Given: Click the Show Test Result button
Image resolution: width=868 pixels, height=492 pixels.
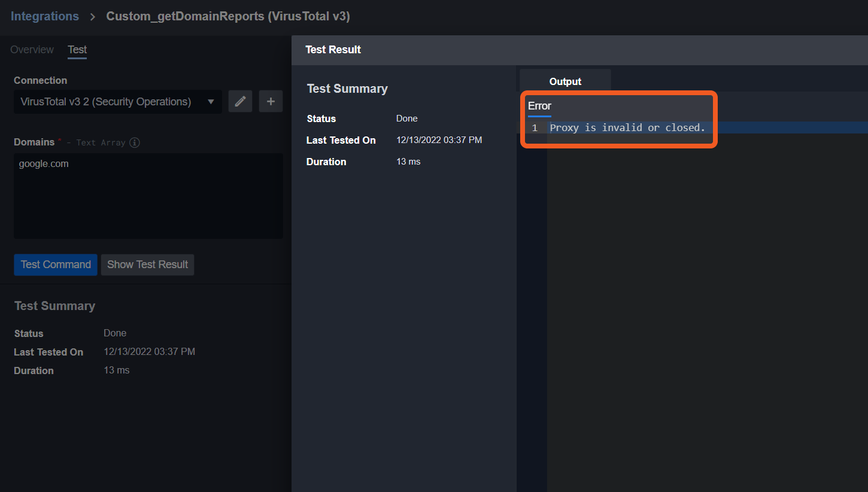Looking at the screenshot, I should pyautogui.click(x=147, y=265).
